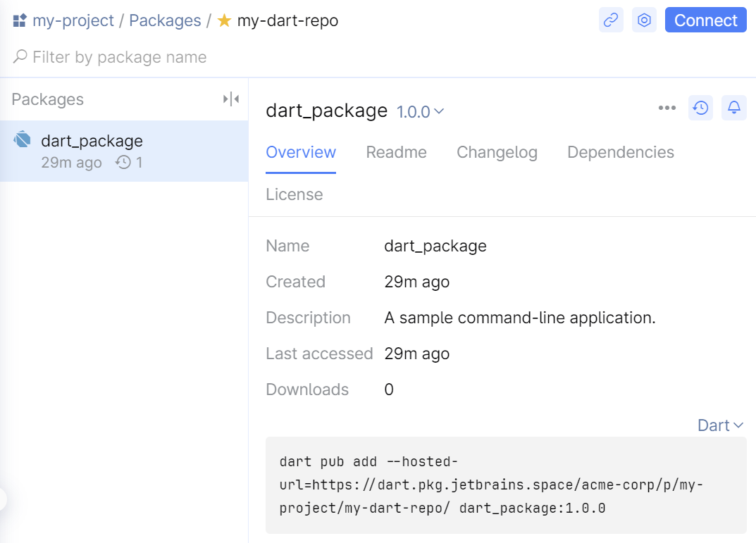
Task: Click the Name value dart_package
Action: coord(435,246)
